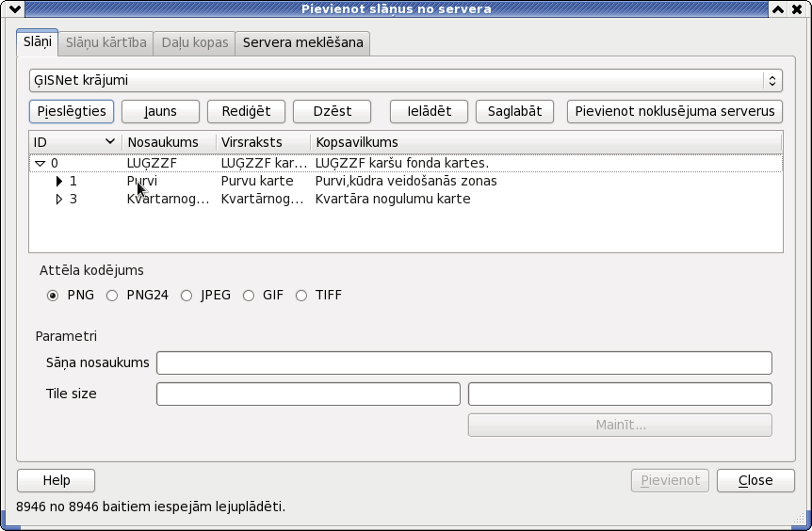
Task: Click the Nosaukums column header
Action: pos(170,142)
